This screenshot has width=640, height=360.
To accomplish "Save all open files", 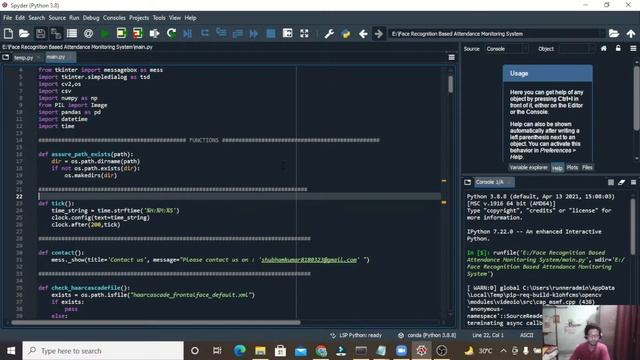I will [x=56, y=33].
